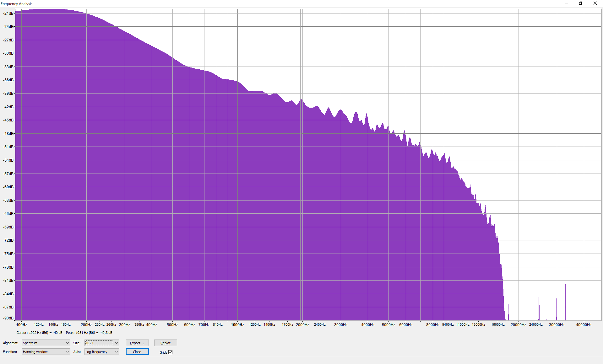
Task: Open the Algorithm dropdown set to Spectrum
Action: click(x=46, y=343)
